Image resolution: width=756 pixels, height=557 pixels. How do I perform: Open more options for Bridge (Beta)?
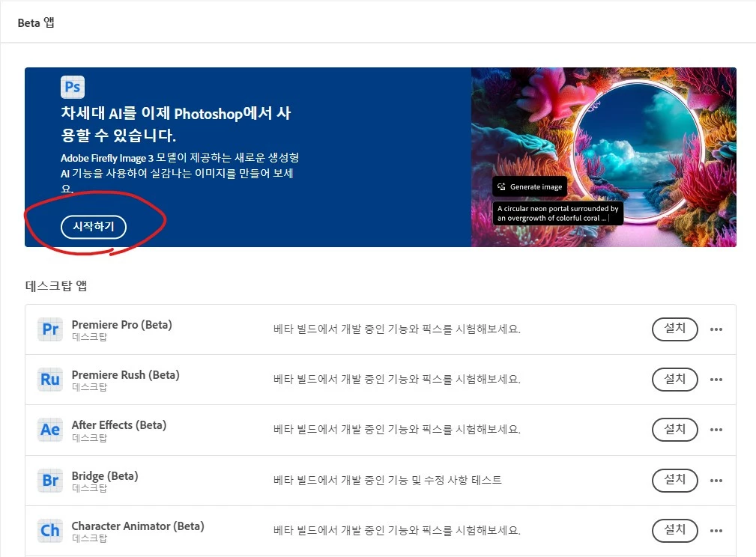tap(716, 481)
